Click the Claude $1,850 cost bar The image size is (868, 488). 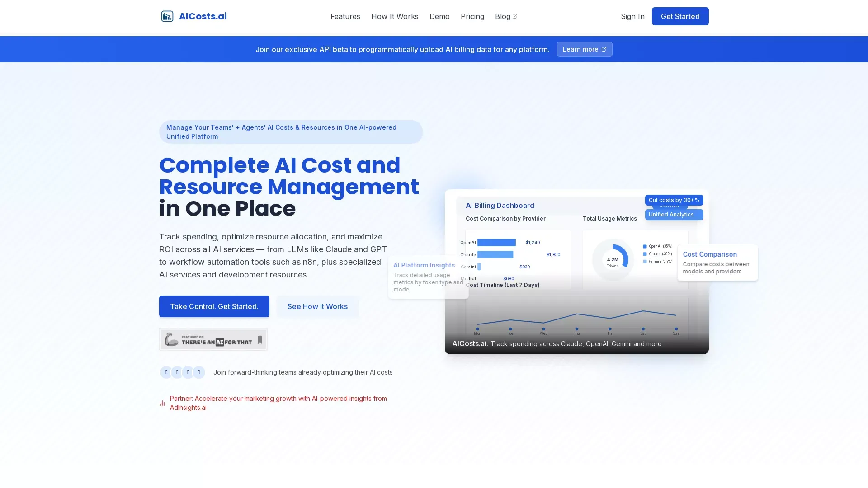[x=495, y=255]
